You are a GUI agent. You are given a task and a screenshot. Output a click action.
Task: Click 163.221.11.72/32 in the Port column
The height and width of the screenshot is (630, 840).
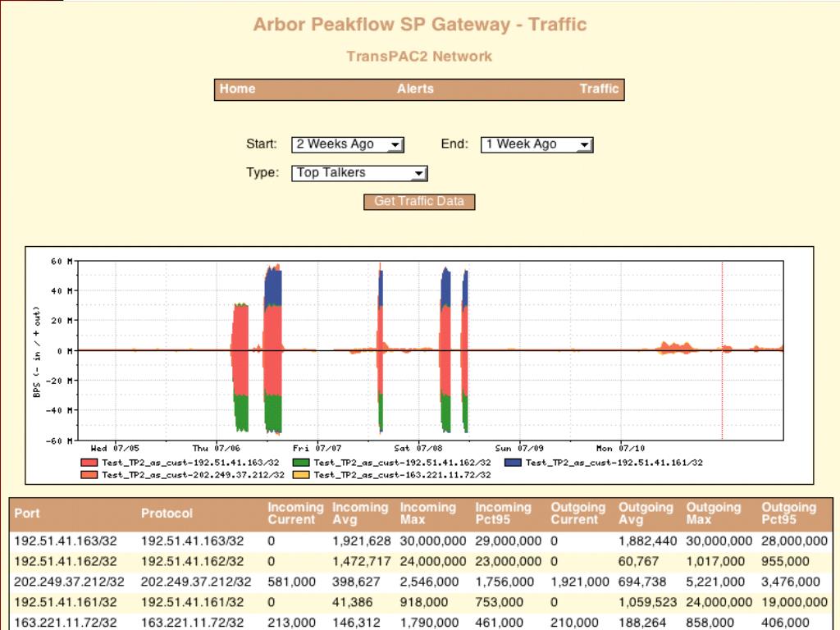click(x=66, y=623)
